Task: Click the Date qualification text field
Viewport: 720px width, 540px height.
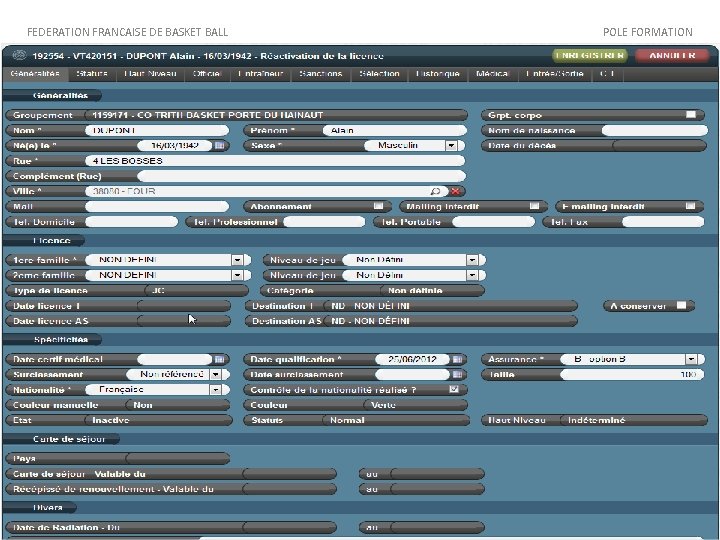Action: (x=412, y=359)
